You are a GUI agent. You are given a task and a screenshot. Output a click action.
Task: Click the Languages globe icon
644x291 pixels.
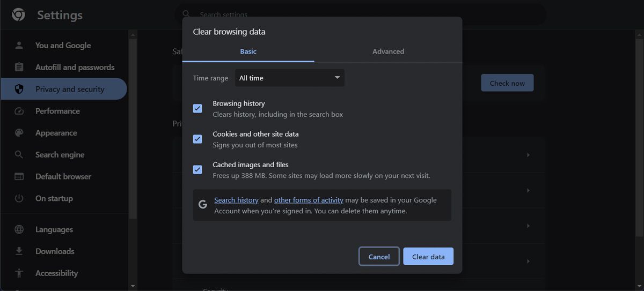pos(19,229)
